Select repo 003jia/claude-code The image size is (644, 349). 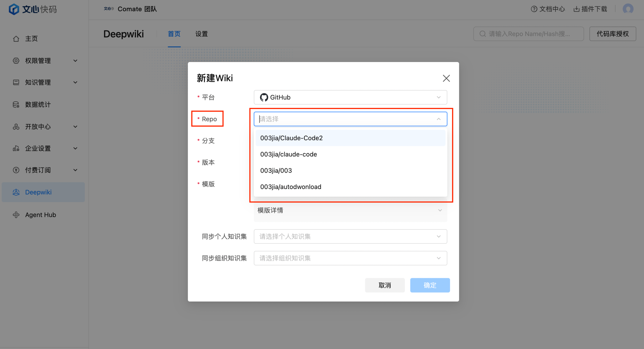[x=350, y=154]
